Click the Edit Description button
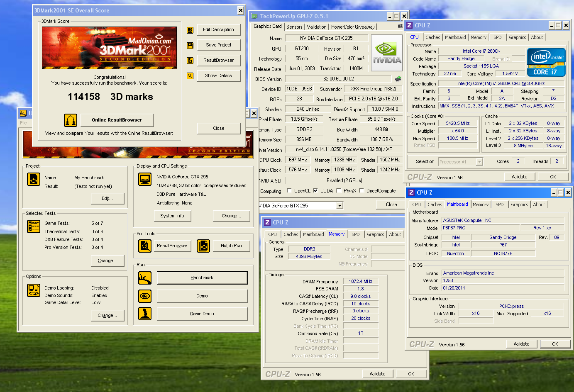The image size is (574, 392). [218, 30]
